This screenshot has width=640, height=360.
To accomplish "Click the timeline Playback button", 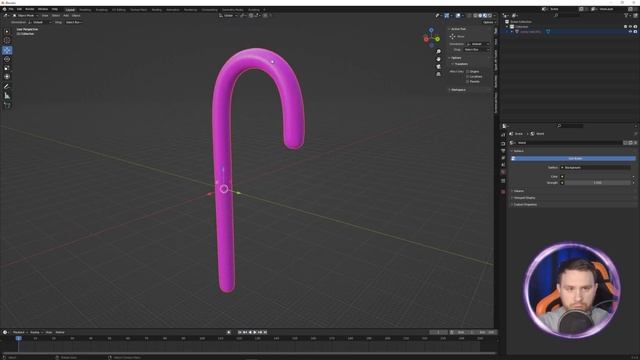I will [x=20, y=332].
